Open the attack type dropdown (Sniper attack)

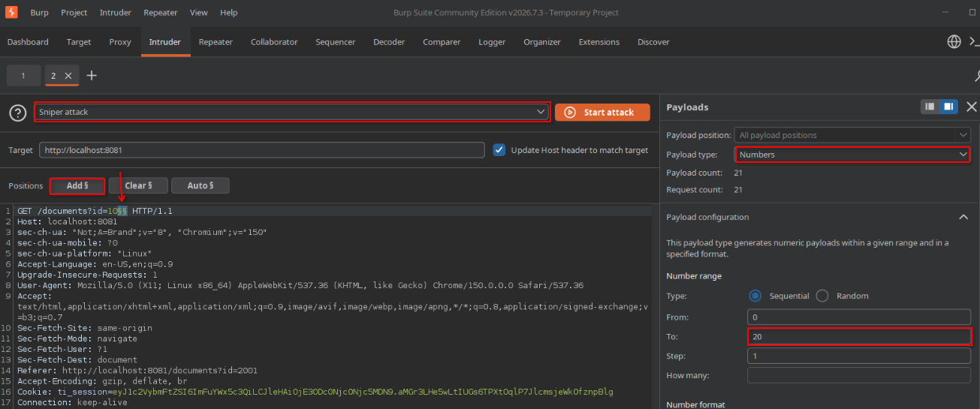coord(292,112)
